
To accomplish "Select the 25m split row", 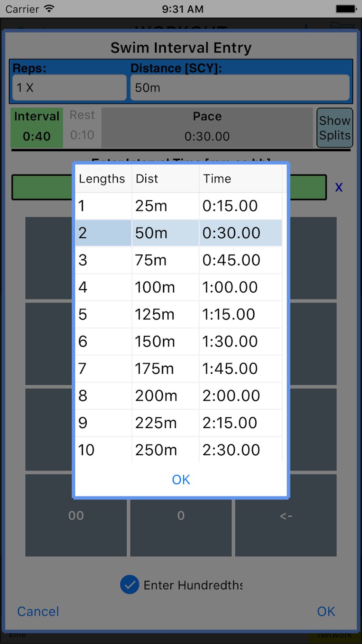I will click(x=179, y=206).
